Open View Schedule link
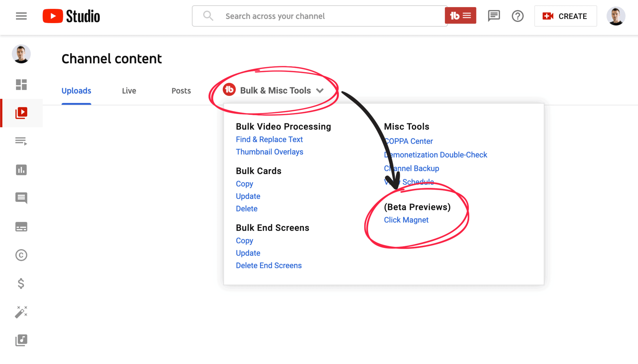 pos(409,182)
